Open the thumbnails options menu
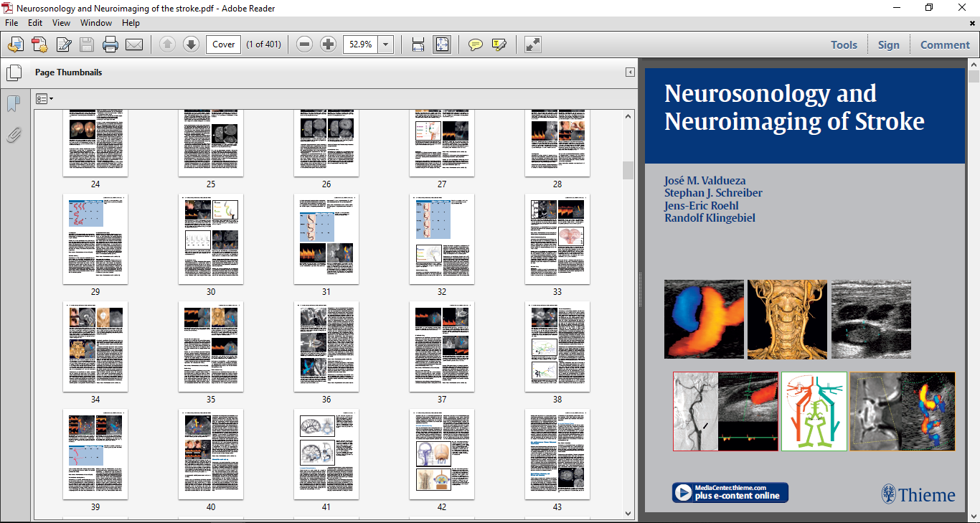Image resolution: width=980 pixels, height=523 pixels. point(44,98)
